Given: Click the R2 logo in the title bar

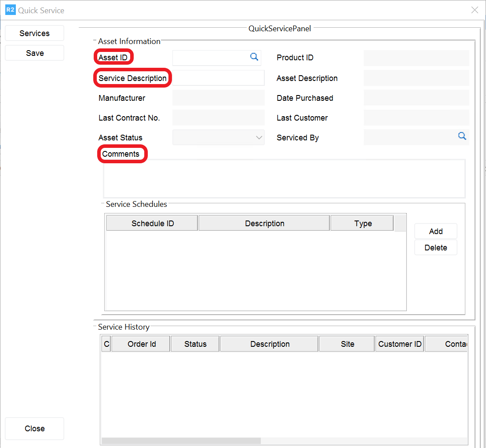Looking at the screenshot, I should point(10,10).
